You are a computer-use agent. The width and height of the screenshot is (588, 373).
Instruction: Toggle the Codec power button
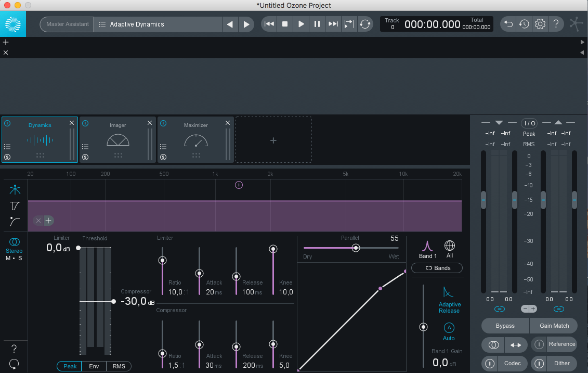(x=489, y=363)
